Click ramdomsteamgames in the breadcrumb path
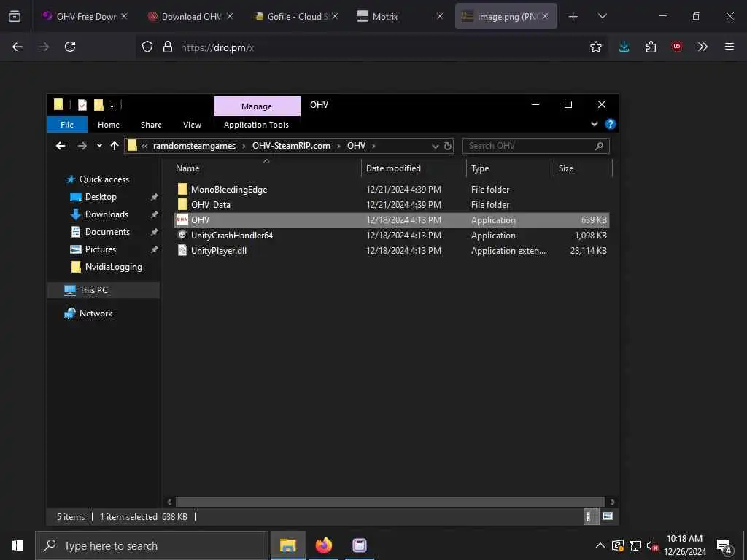Image resolution: width=747 pixels, height=560 pixels. click(x=194, y=146)
